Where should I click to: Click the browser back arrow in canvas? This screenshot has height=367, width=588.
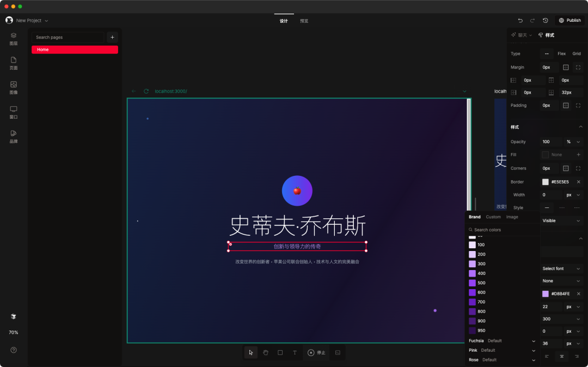point(134,91)
